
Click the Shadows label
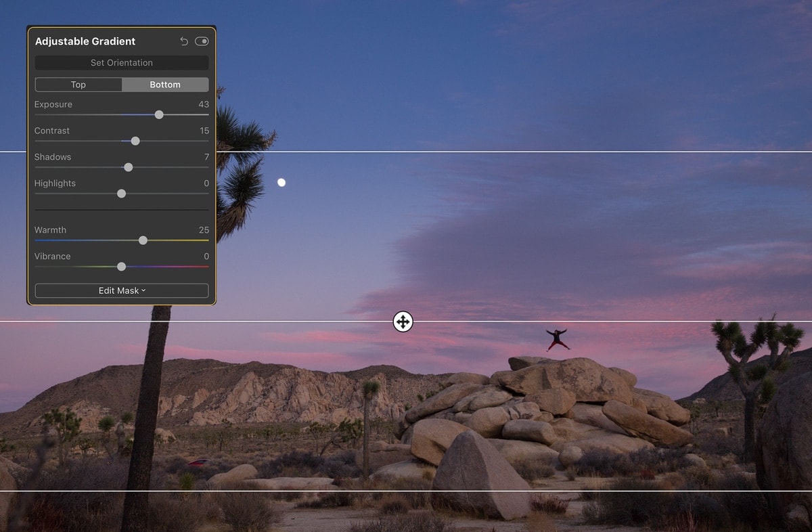(53, 157)
